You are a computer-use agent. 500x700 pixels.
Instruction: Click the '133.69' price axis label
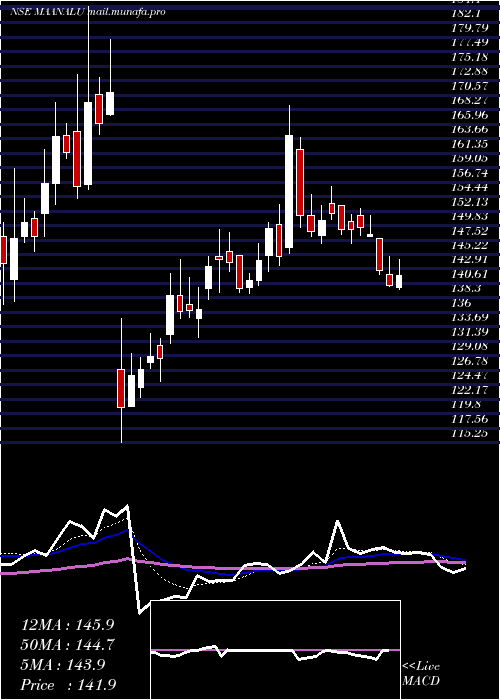[x=469, y=318]
